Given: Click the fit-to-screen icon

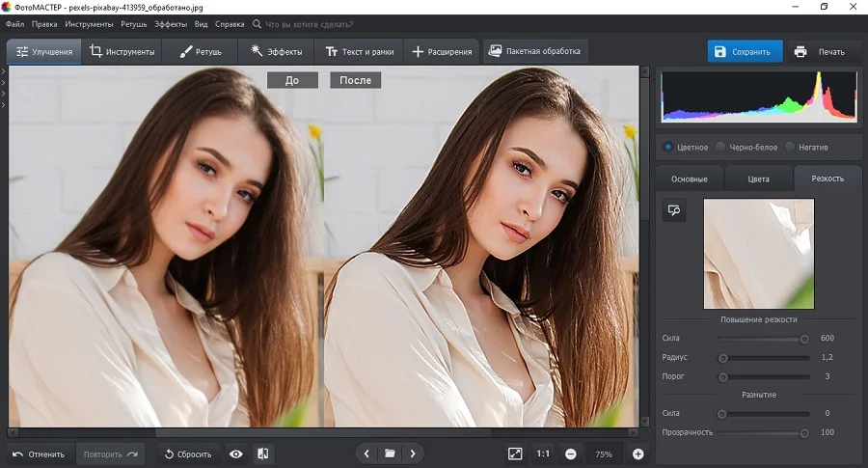Looking at the screenshot, I should point(515,454).
